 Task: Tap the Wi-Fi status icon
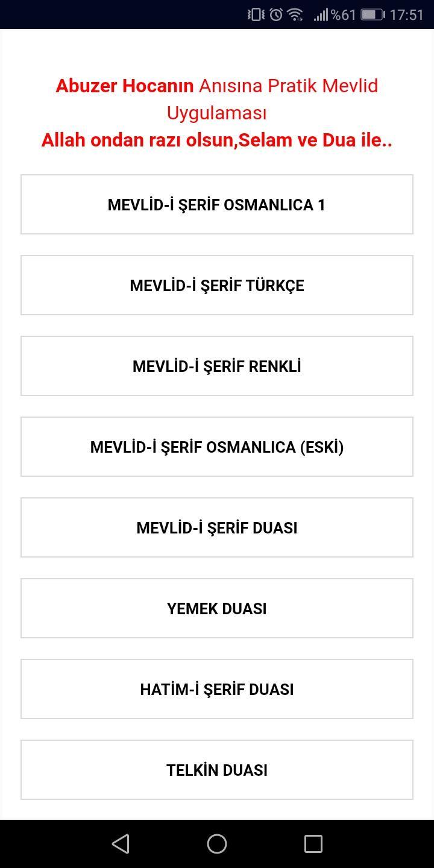[295, 14]
